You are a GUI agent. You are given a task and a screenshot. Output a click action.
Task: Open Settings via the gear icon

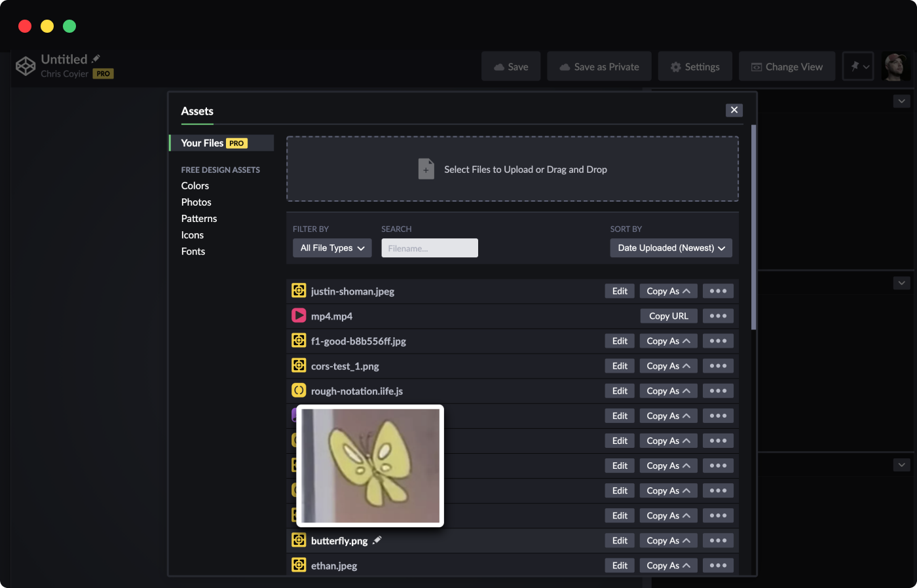click(x=675, y=66)
